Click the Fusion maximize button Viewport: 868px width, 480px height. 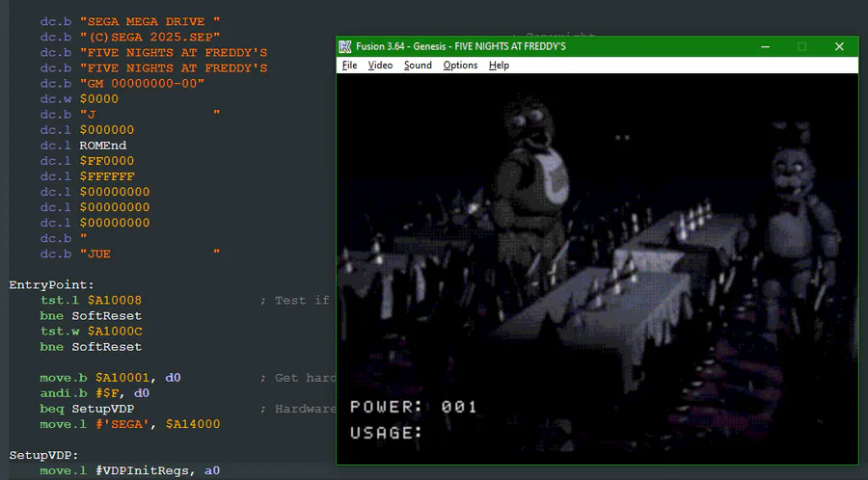[801, 46]
